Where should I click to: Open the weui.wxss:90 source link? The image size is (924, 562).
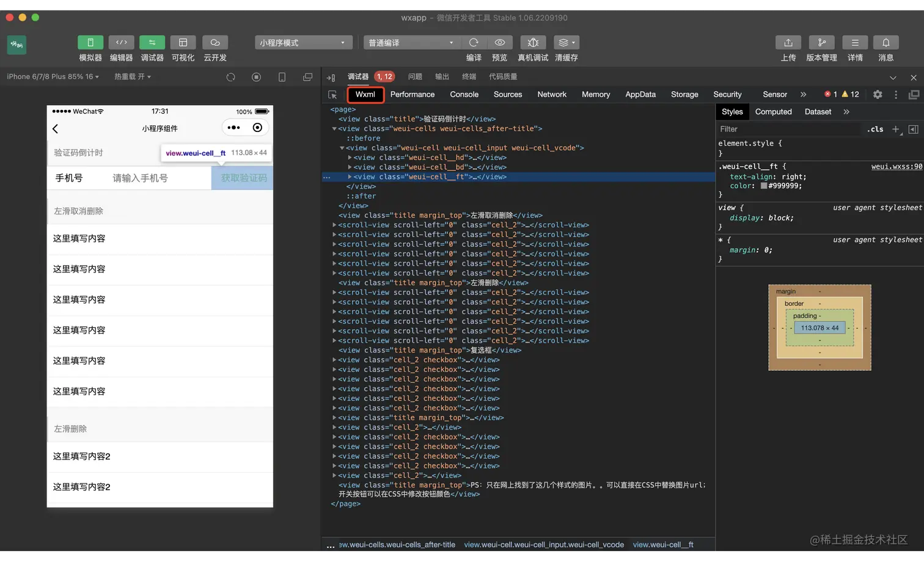coord(897,166)
